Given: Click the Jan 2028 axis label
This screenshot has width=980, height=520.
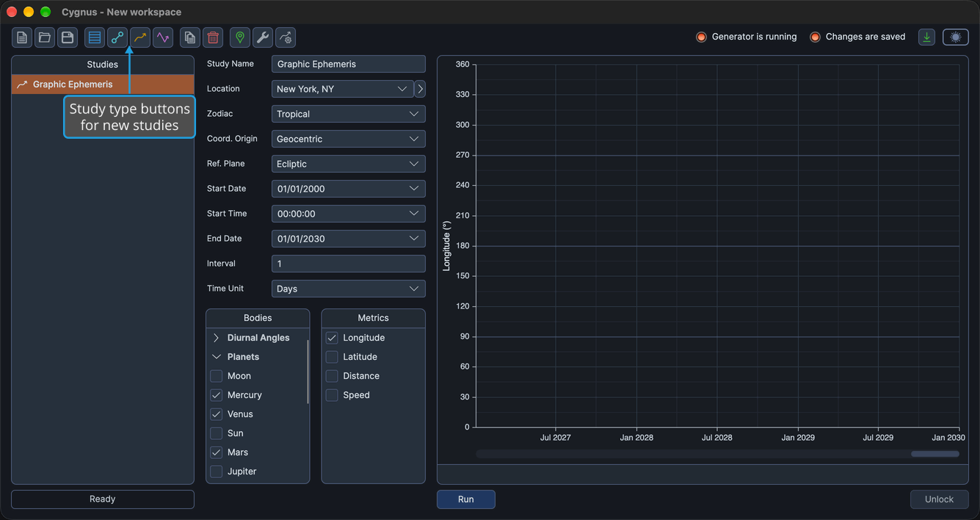Looking at the screenshot, I should tap(636, 438).
